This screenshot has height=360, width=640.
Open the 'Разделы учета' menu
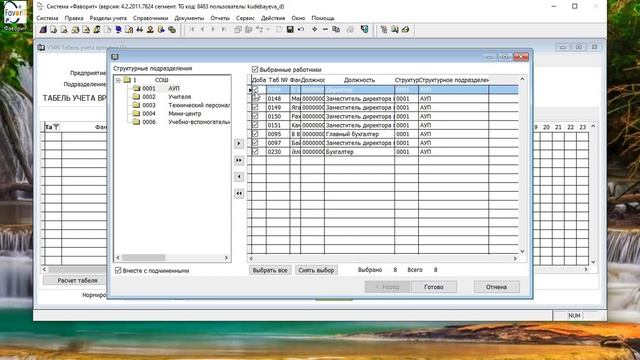point(108,18)
